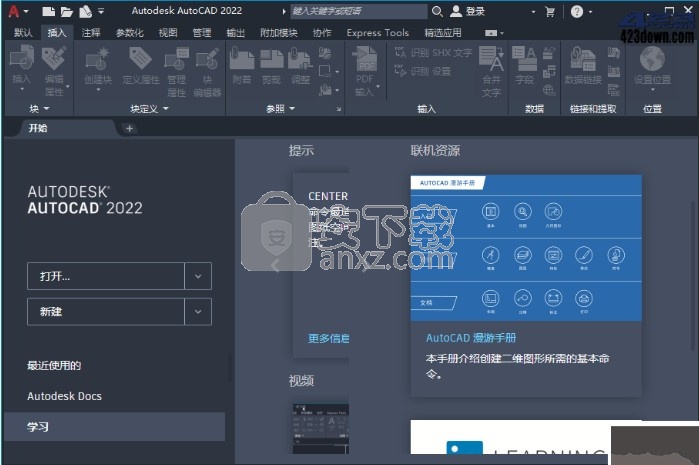Open the 协作 ribbon tab
Screen dimensions: 699x465
[322, 33]
